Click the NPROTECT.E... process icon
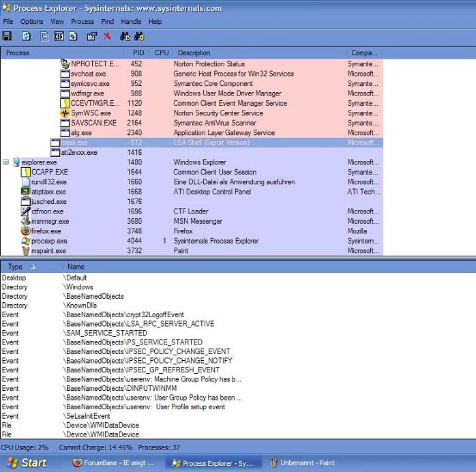Viewport: 476px width, 472px height. 65,63
